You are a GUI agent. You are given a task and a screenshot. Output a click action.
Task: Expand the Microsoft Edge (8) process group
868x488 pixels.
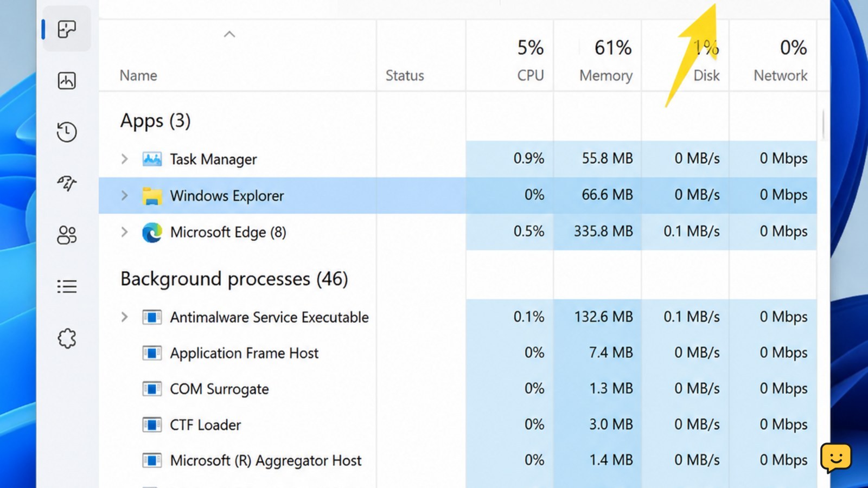[x=124, y=232]
